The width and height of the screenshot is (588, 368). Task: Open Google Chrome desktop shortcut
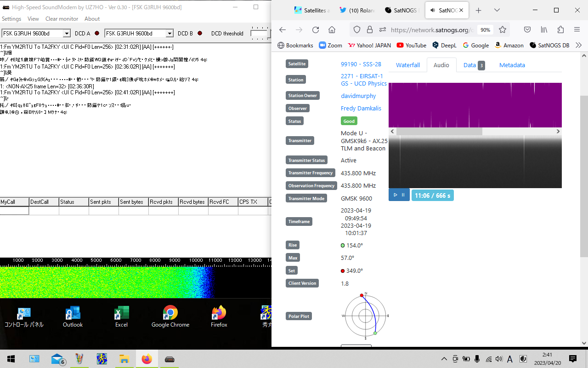[x=170, y=316]
